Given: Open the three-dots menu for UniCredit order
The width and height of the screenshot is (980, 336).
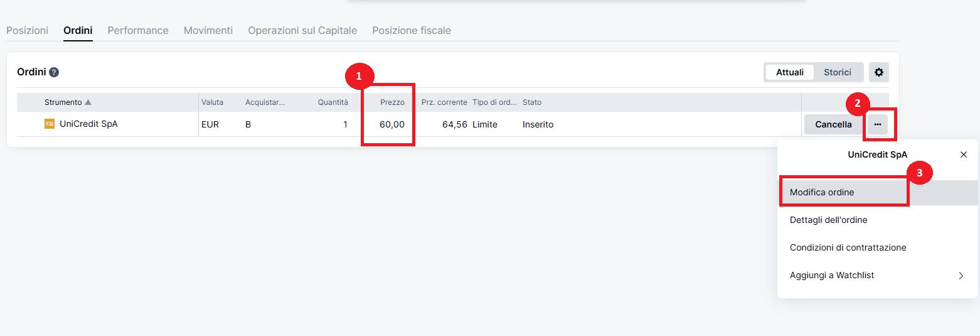Looking at the screenshot, I should [877, 124].
